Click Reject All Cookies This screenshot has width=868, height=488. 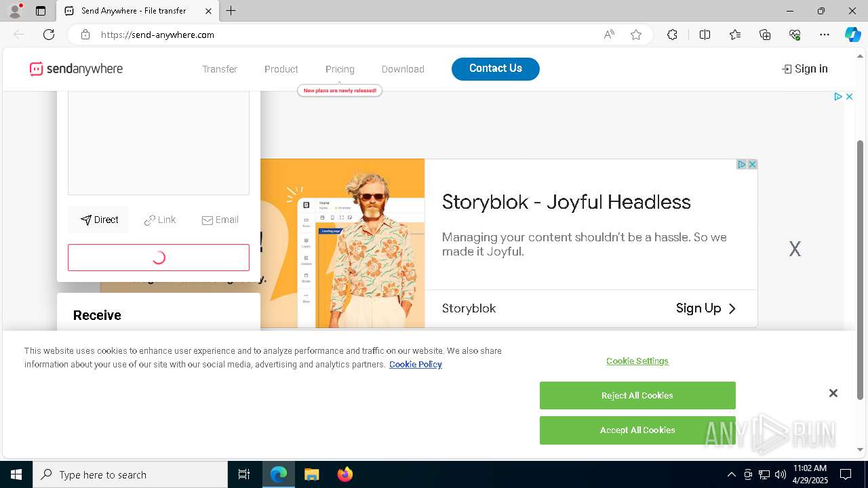(x=637, y=396)
